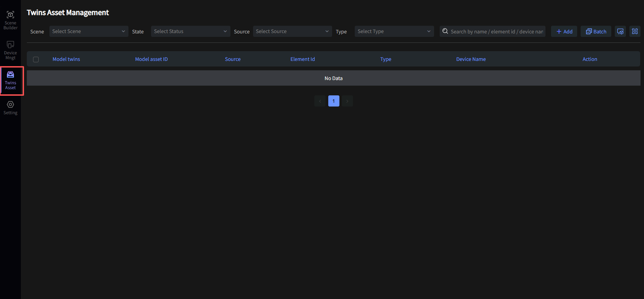Tick the select-all checkbox in table header
Screen dimensions: 644x299
(36, 60)
